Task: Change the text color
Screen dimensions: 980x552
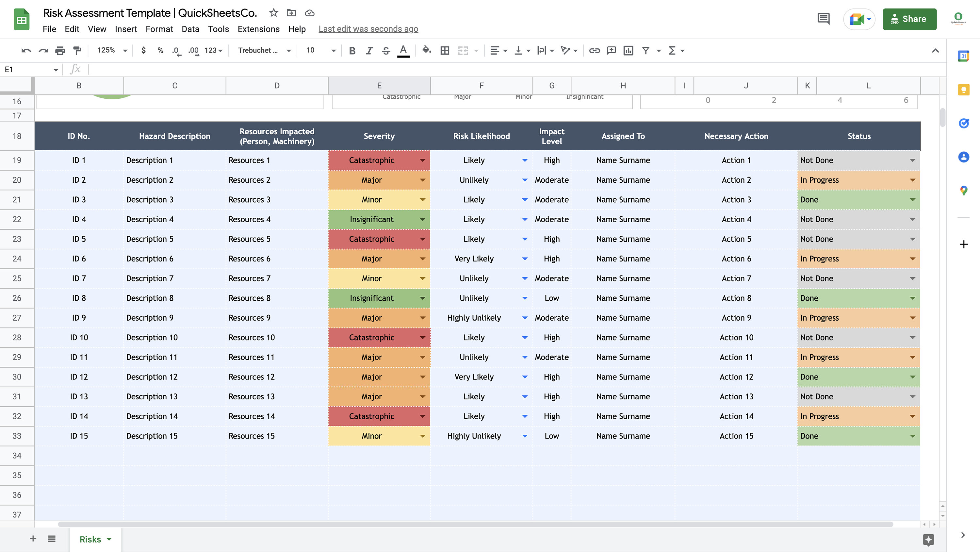Action: click(x=403, y=50)
